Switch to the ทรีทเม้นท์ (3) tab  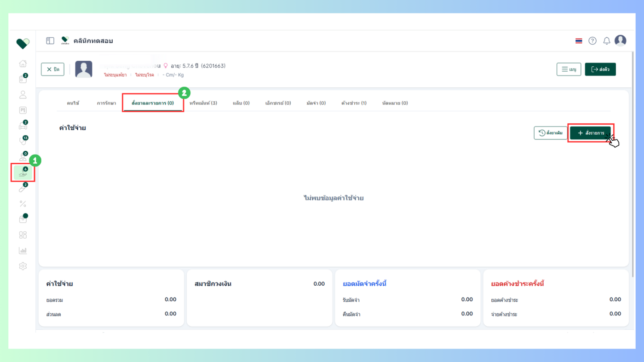203,103
